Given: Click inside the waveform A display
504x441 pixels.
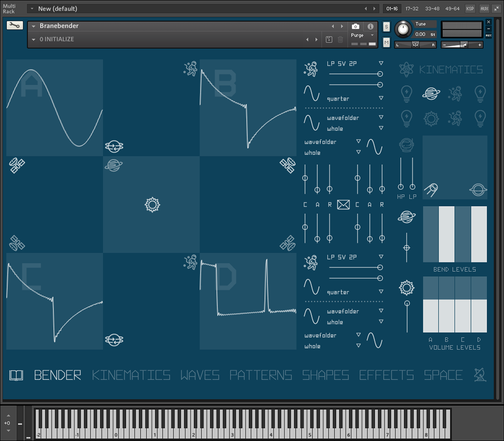Looking at the screenshot, I should (x=54, y=108).
